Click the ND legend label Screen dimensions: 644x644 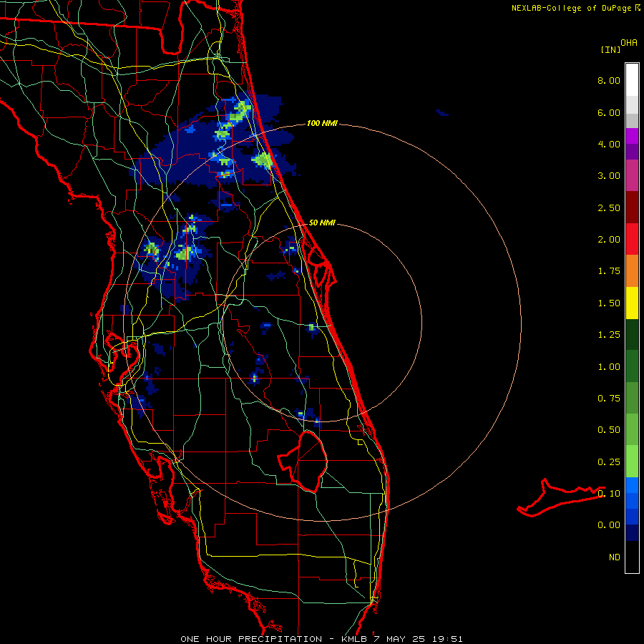(615, 557)
